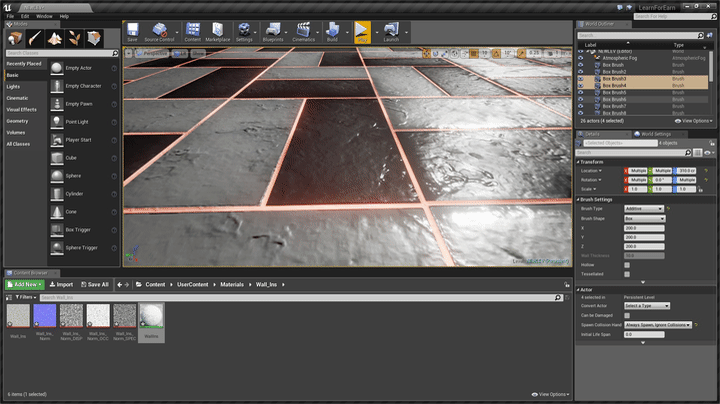Click the Save All button
This screenshot has width=720, height=404.
click(x=94, y=284)
